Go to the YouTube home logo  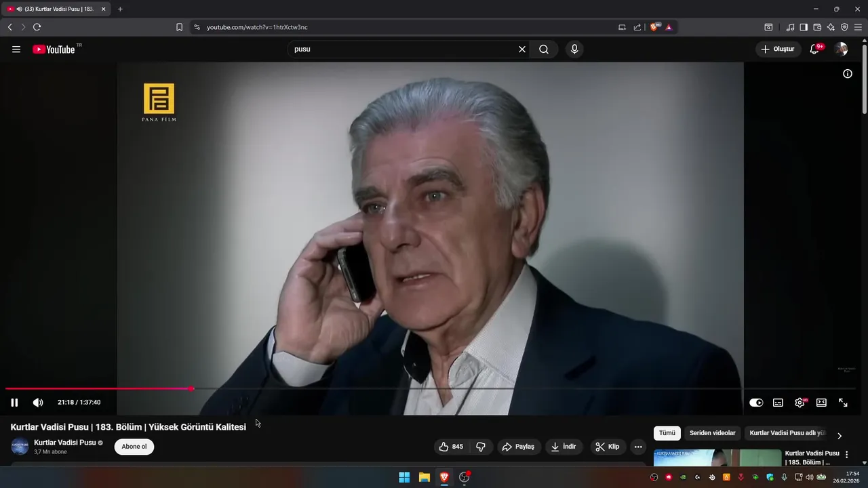54,49
